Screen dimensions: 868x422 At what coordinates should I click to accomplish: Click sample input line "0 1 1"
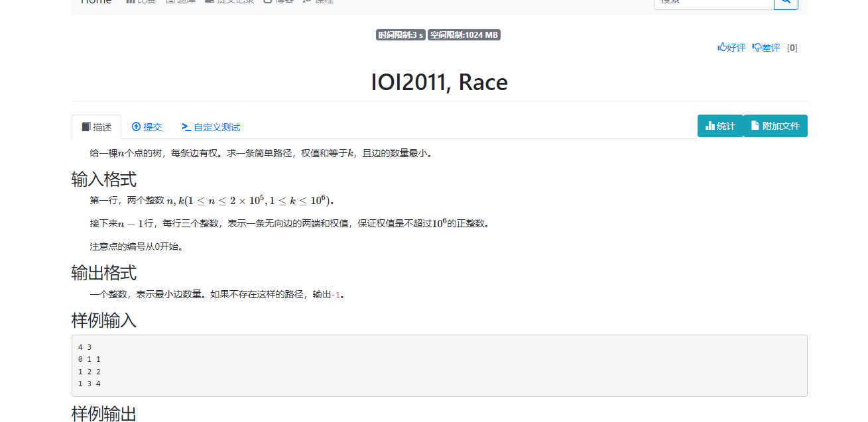89,359
